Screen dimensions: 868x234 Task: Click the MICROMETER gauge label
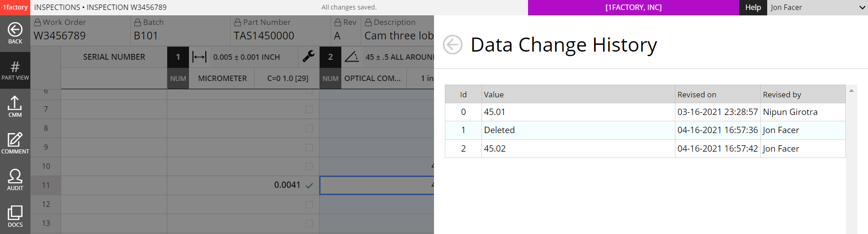coord(222,78)
